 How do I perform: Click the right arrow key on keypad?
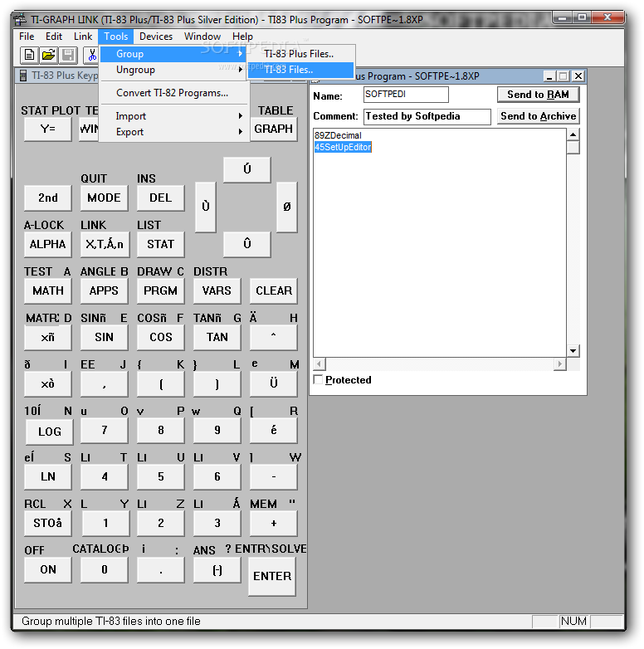[287, 207]
